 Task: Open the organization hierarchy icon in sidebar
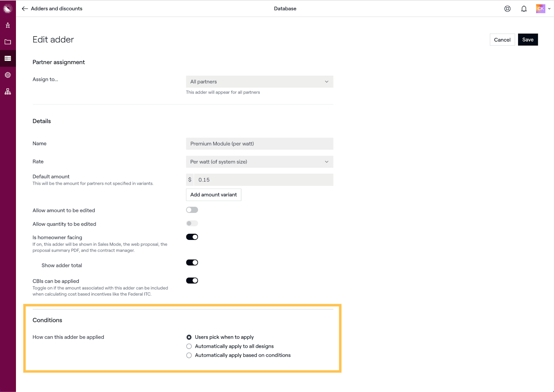point(8,92)
